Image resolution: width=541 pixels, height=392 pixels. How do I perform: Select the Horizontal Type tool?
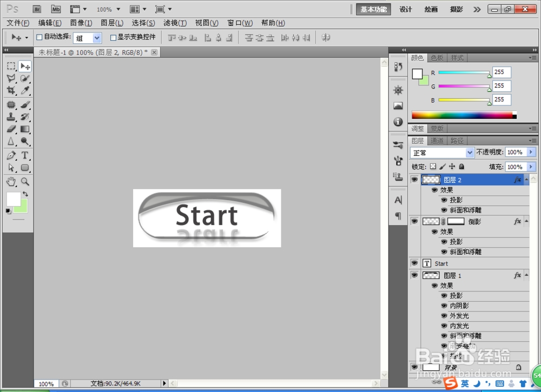click(x=25, y=155)
